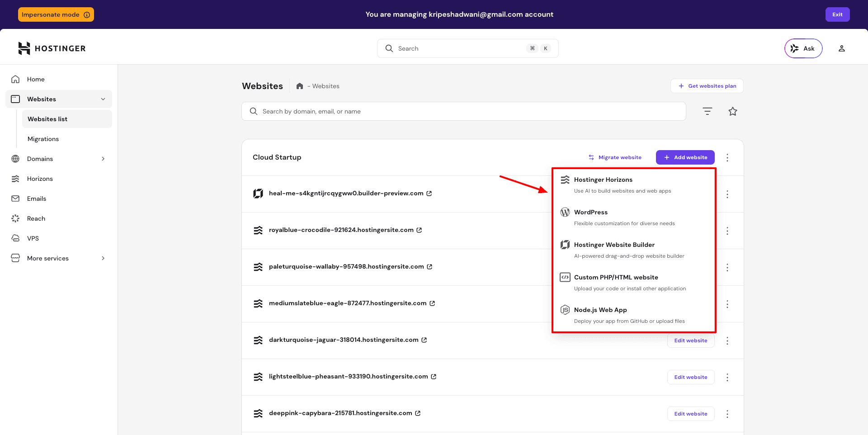868x435 pixels.
Task: Click the favorites star icon
Action: pyautogui.click(x=732, y=111)
